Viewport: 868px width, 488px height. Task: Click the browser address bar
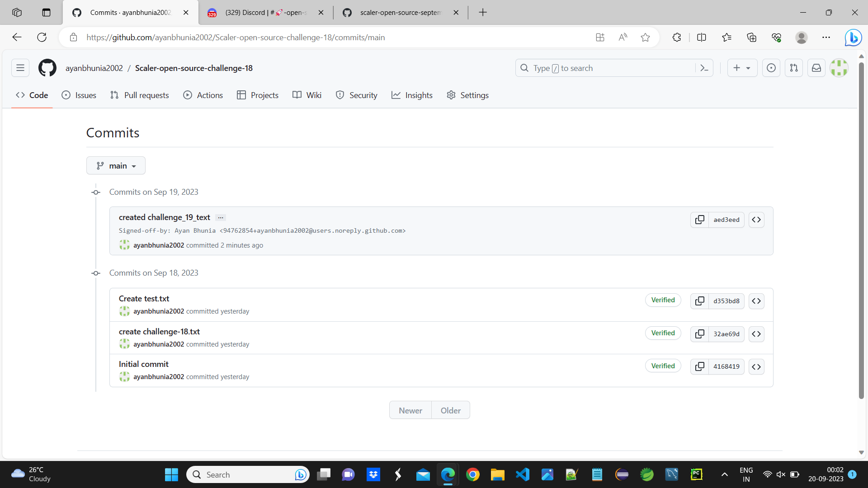tap(316, 37)
